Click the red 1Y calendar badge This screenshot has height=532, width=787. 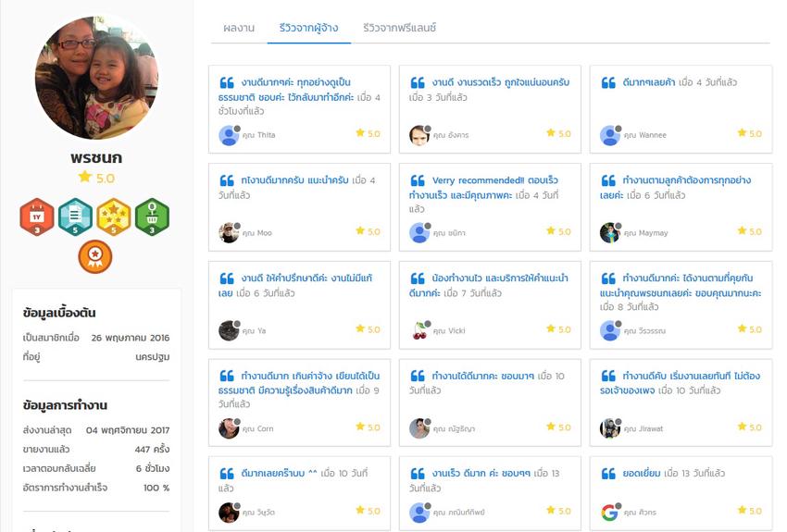(37, 217)
